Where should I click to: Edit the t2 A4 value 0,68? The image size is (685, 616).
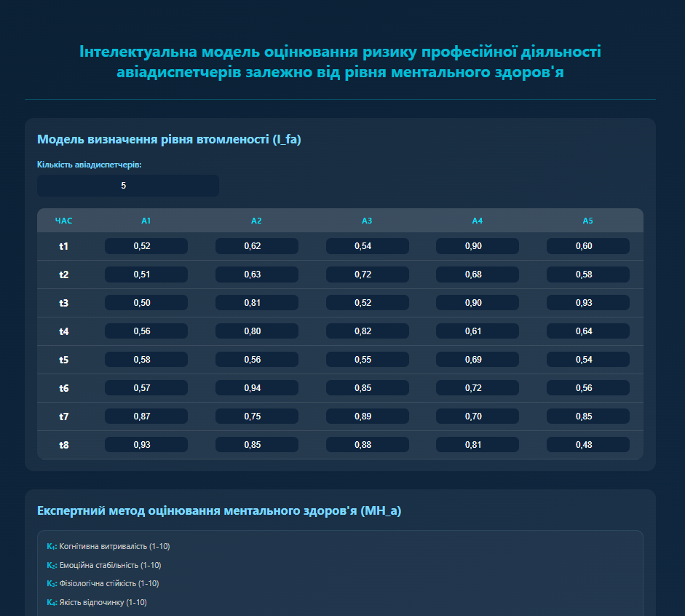pos(478,275)
